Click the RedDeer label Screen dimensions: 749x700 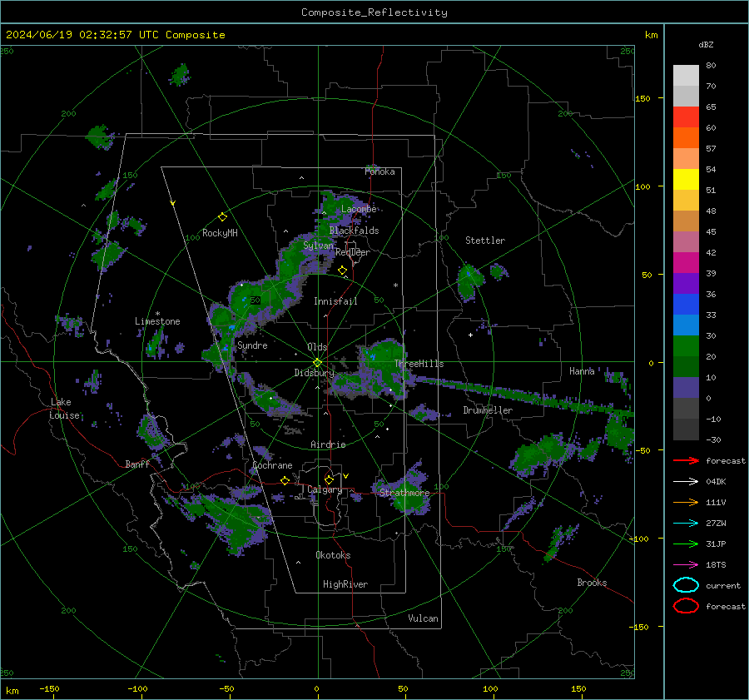[353, 252]
